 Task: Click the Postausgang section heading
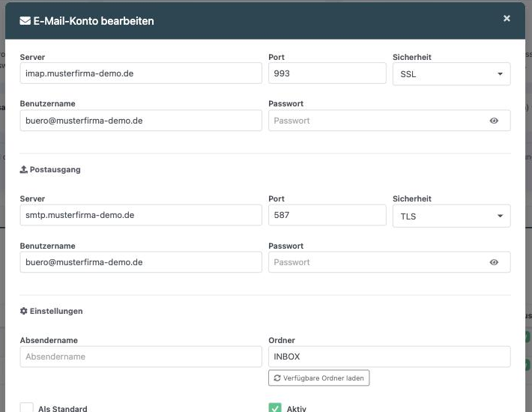55,169
